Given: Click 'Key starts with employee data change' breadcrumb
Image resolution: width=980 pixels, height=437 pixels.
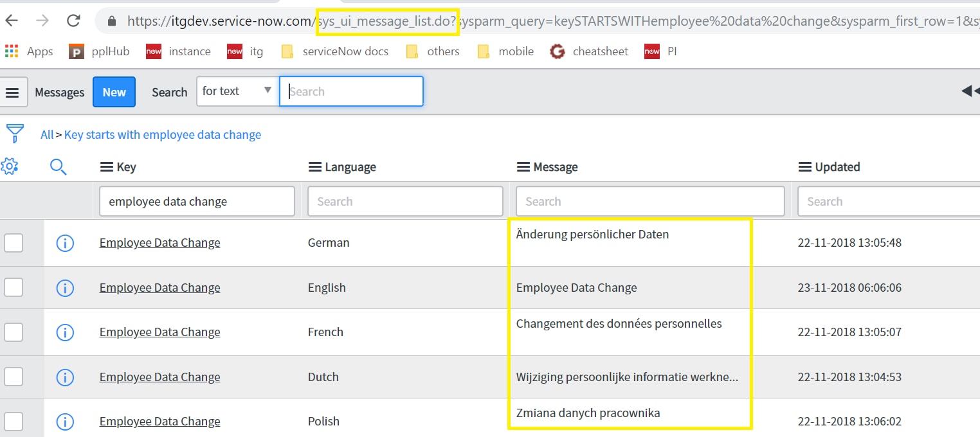Looking at the screenshot, I should click(163, 135).
